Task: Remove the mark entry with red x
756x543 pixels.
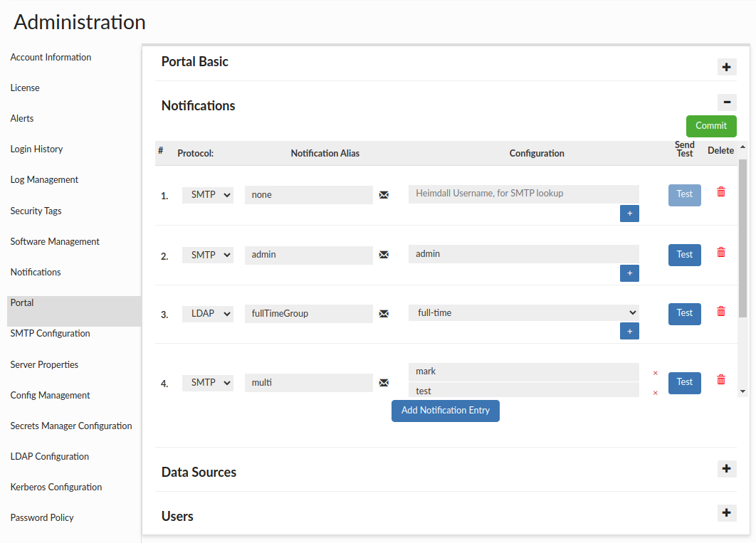Action: tap(655, 373)
